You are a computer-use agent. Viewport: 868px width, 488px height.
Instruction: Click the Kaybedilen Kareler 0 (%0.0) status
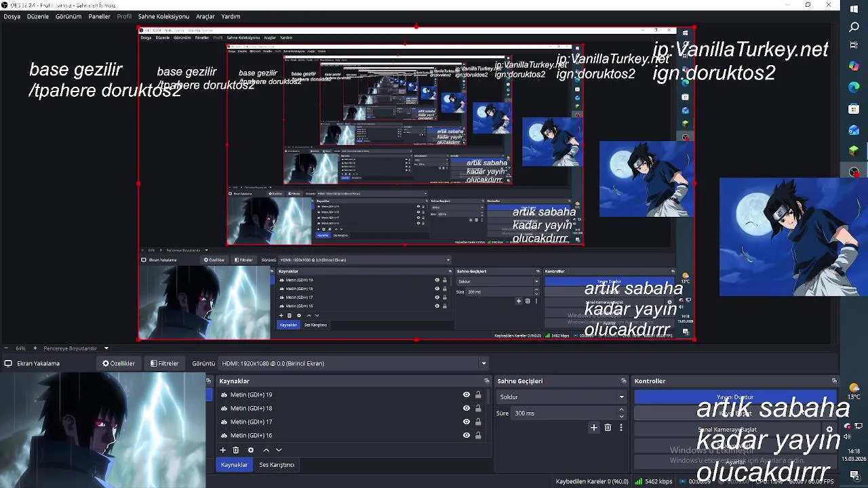pyautogui.click(x=592, y=481)
